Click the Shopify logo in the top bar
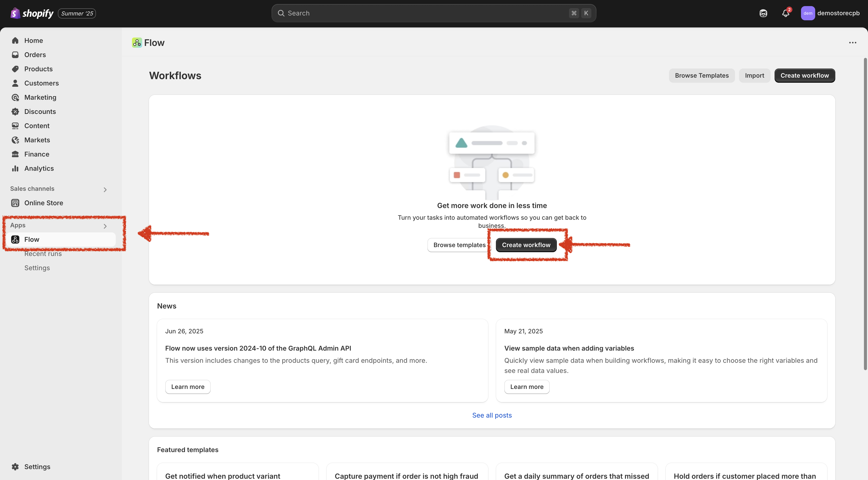This screenshot has height=480, width=868. 32,13
